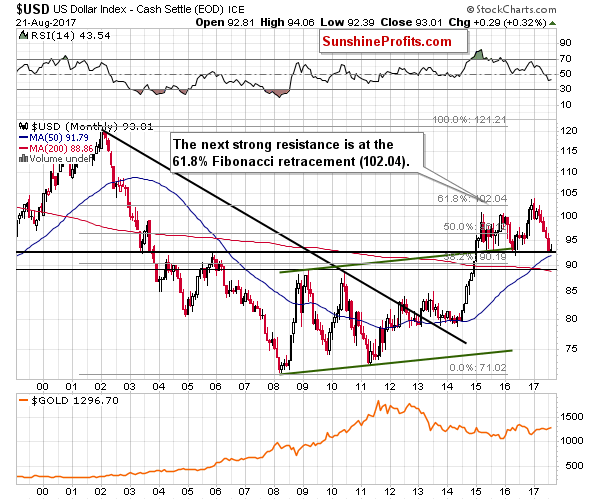This screenshot has height=500, width=600.
Task: Click 'US Dollar Index - Cash Settle (EOD)' title
Action: click(138, 9)
